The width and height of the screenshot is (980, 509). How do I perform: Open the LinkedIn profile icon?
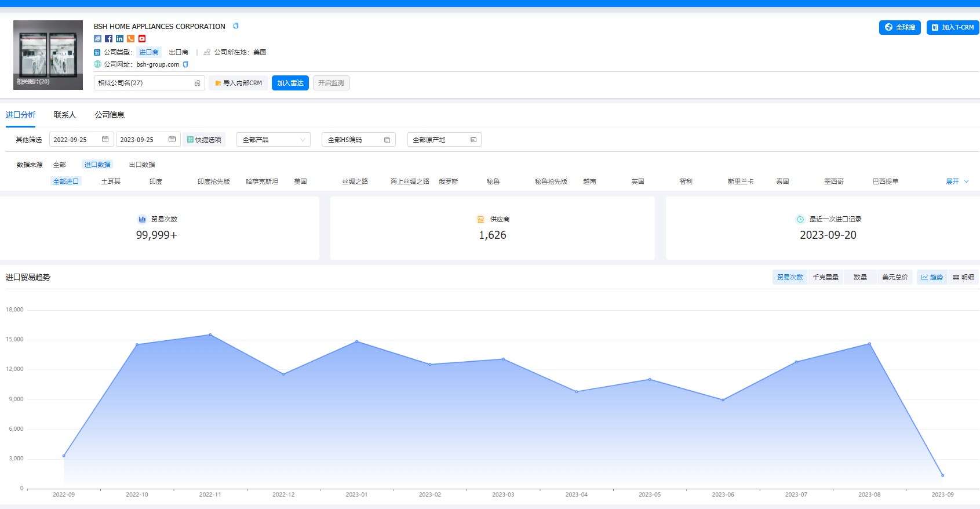point(119,39)
